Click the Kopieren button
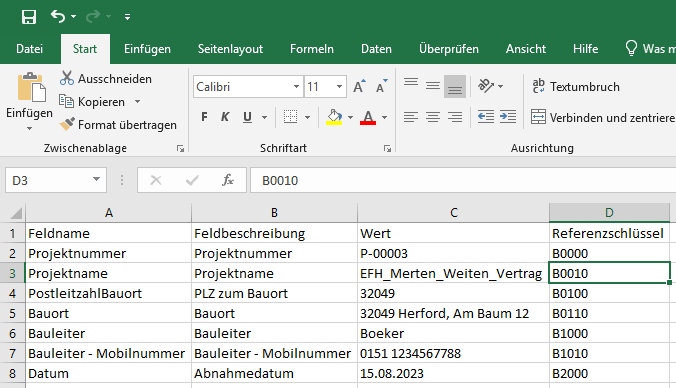The image size is (676, 388). [x=92, y=102]
